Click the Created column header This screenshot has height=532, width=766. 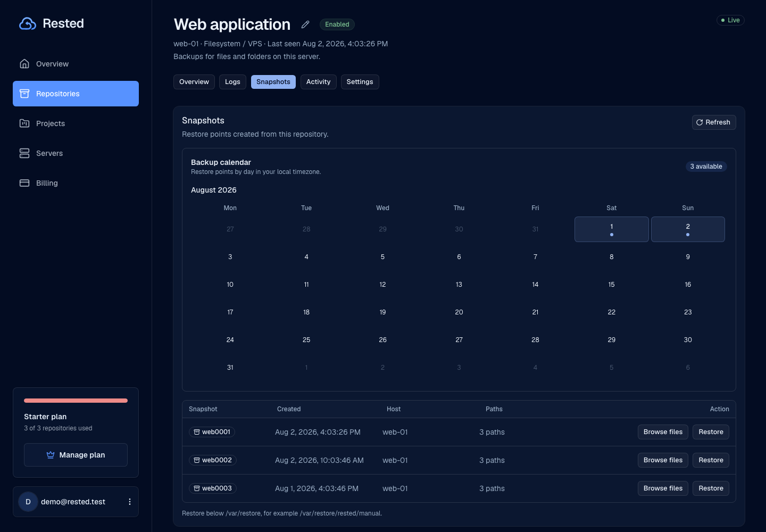click(x=289, y=409)
